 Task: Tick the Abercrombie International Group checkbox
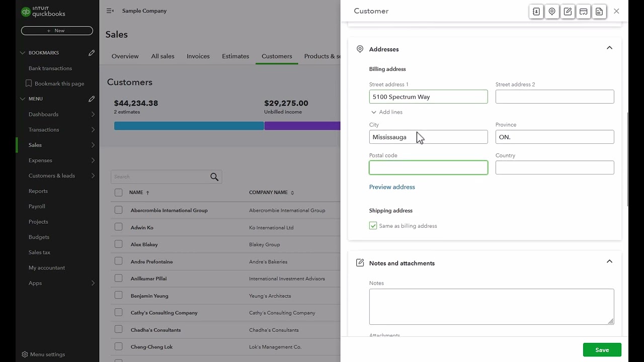tap(118, 210)
